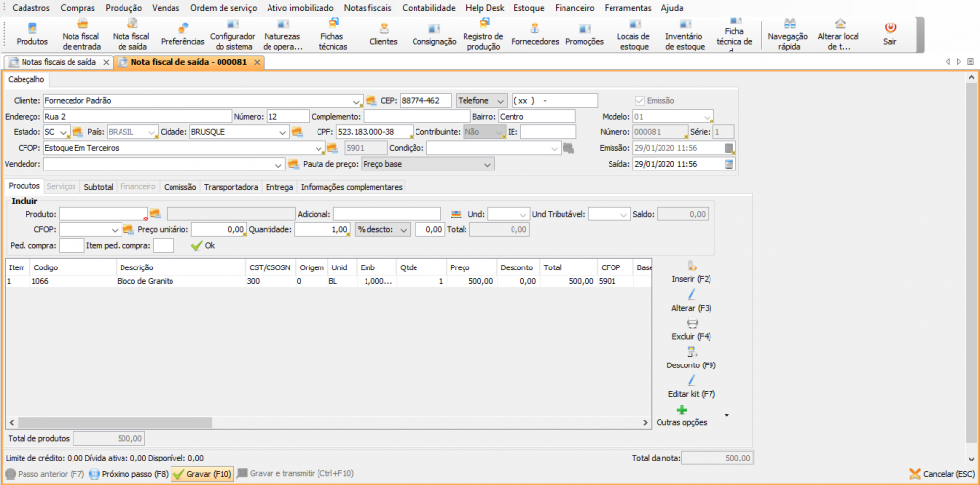
Task: Click Excluir (F4) icon button
Action: click(691, 329)
